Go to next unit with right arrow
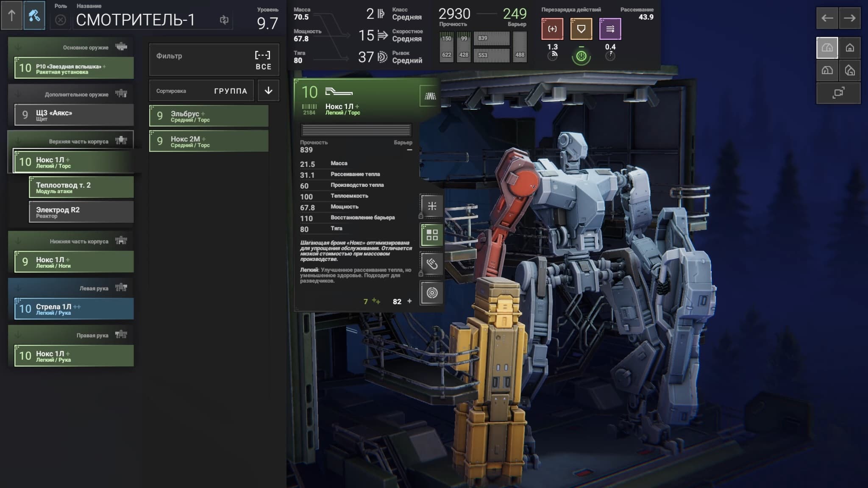 tap(849, 18)
